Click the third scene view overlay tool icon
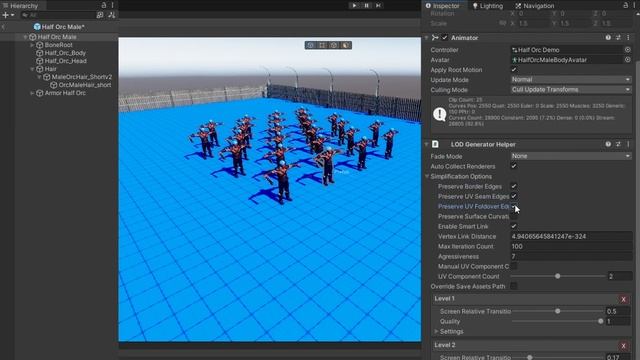Screen dimensions: 640x360 [334, 45]
